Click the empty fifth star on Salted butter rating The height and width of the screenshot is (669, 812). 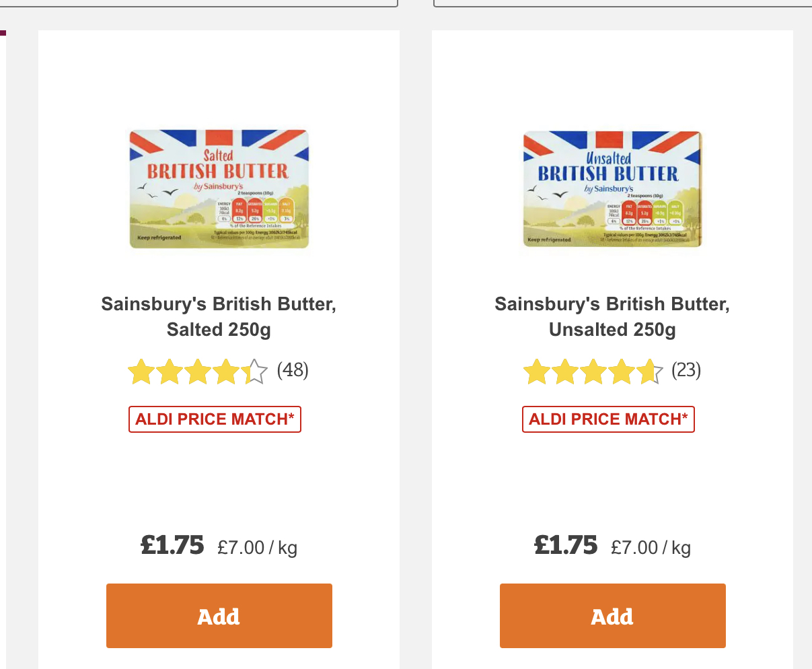(x=255, y=372)
